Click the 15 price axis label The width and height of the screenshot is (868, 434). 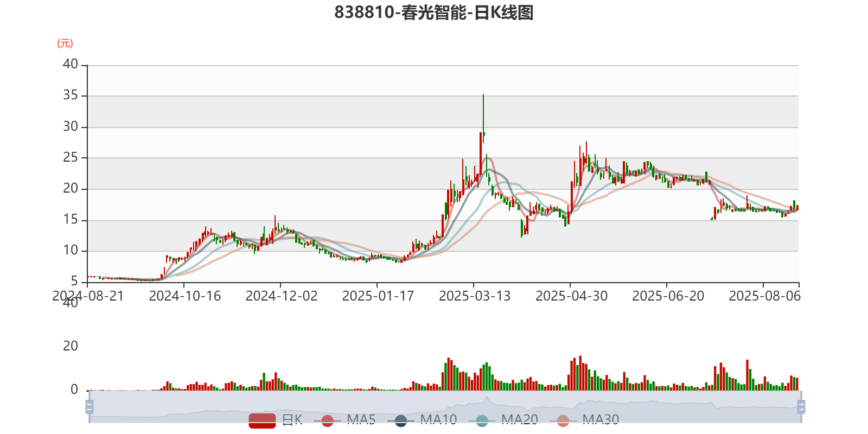pyautogui.click(x=71, y=219)
